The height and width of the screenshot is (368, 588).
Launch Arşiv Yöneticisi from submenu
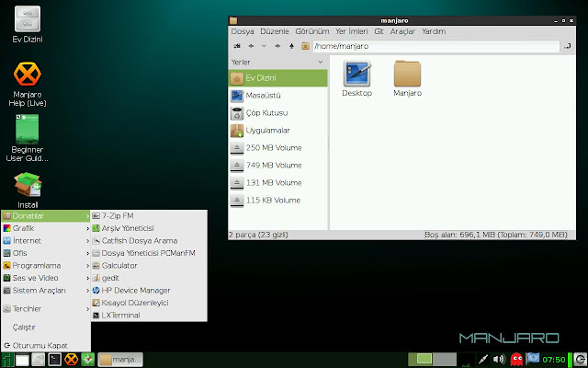tap(149, 228)
